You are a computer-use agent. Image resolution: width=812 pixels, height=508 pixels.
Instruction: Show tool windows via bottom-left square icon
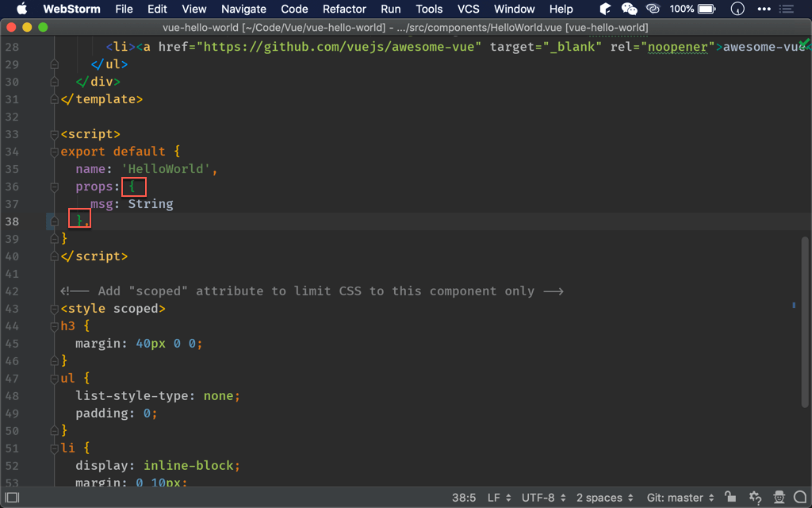(12, 498)
